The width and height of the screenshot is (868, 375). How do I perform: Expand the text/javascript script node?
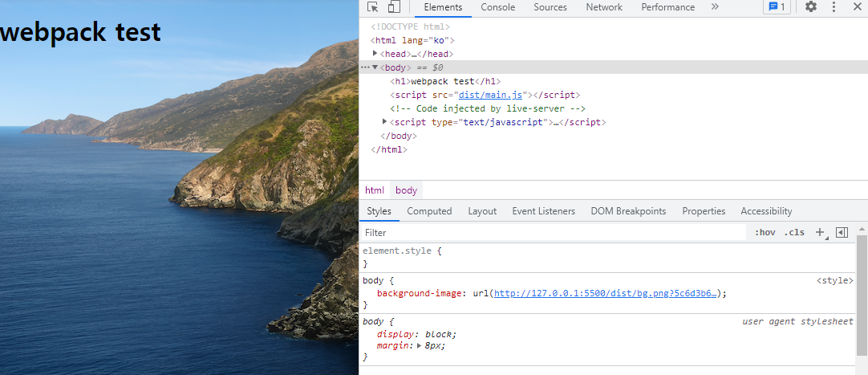click(x=385, y=122)
